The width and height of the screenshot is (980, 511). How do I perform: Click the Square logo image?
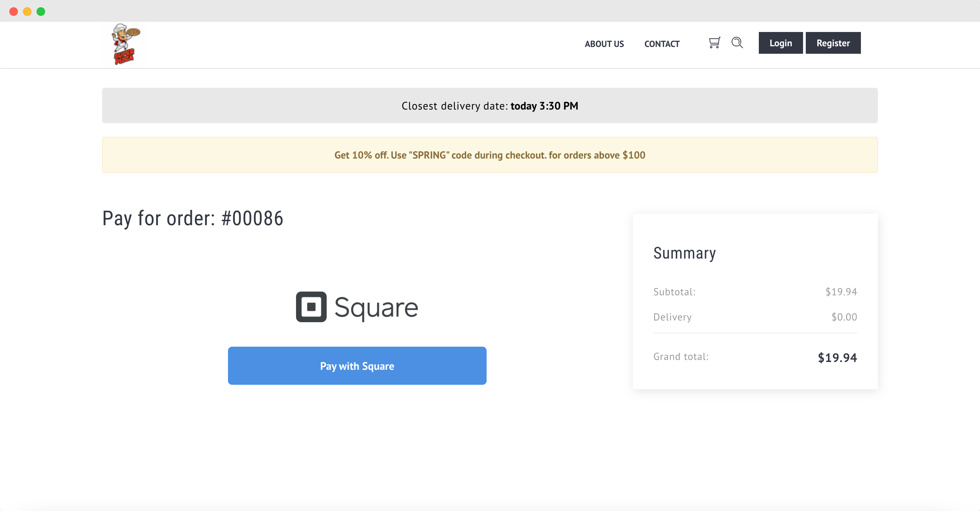coord(357,307)
